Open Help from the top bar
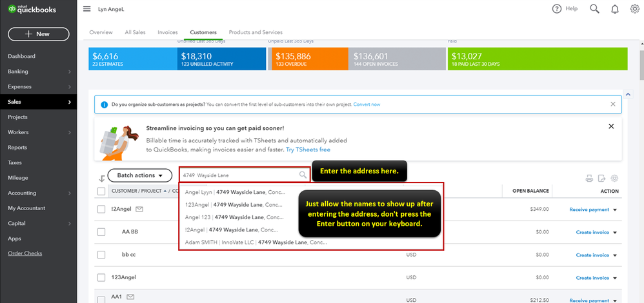The image size is (644, 303). pos(565,8)
